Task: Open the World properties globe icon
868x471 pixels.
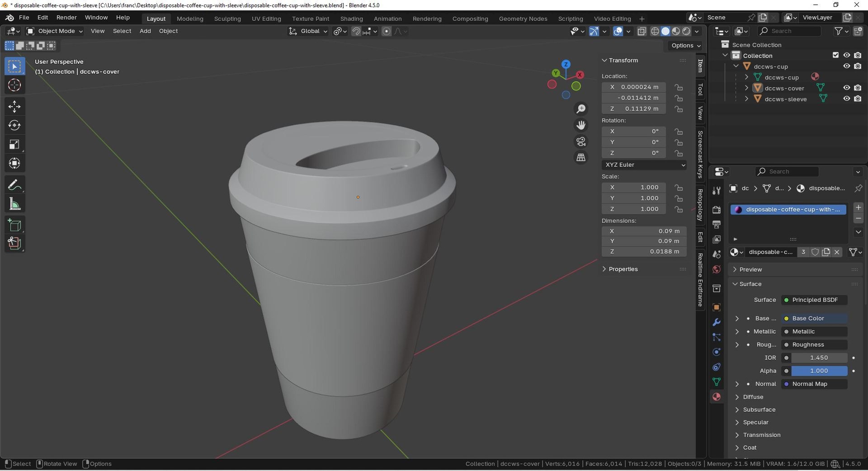Action: click(717, 269)
